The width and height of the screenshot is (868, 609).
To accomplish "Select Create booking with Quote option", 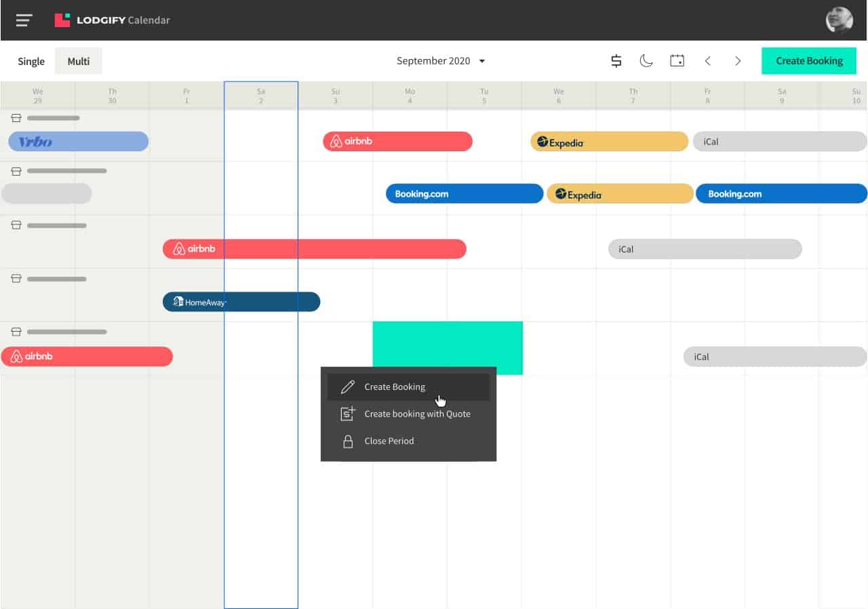I will (416, 414).
